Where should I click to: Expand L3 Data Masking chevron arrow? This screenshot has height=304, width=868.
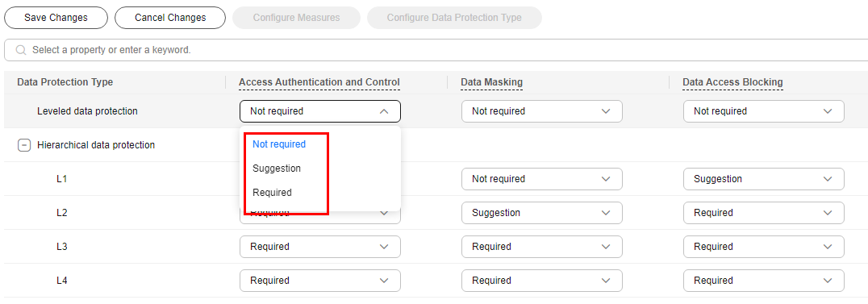point(606,247)
